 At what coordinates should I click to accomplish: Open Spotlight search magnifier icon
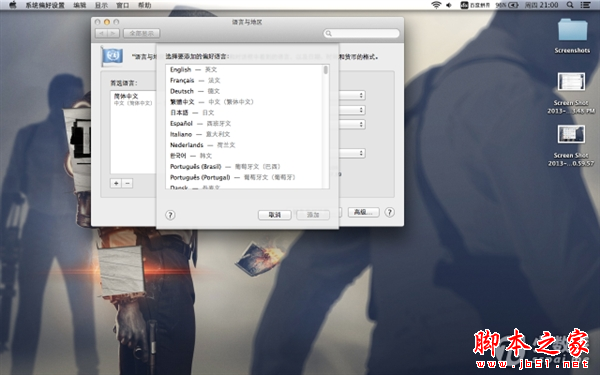(x=570, y=5)
